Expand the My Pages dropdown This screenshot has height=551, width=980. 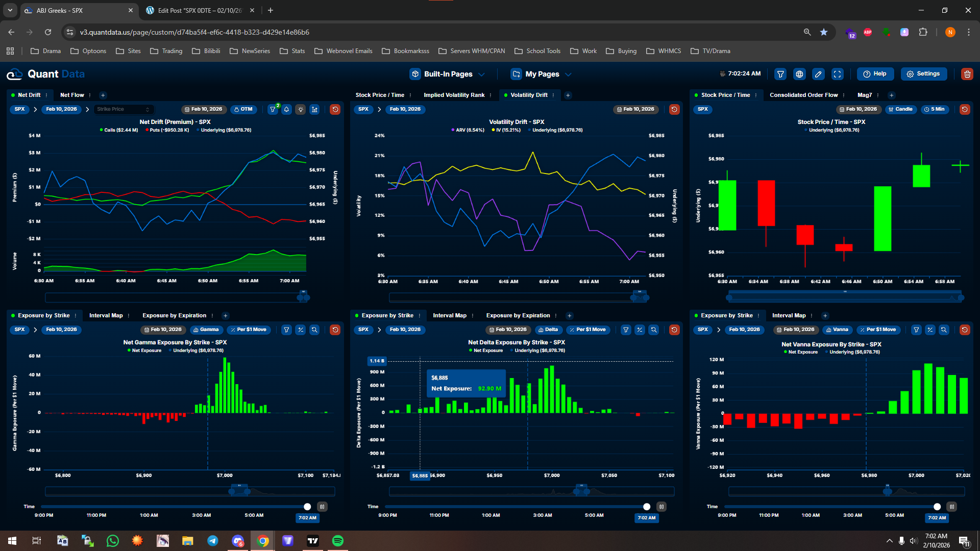click(x=542, y=74)
